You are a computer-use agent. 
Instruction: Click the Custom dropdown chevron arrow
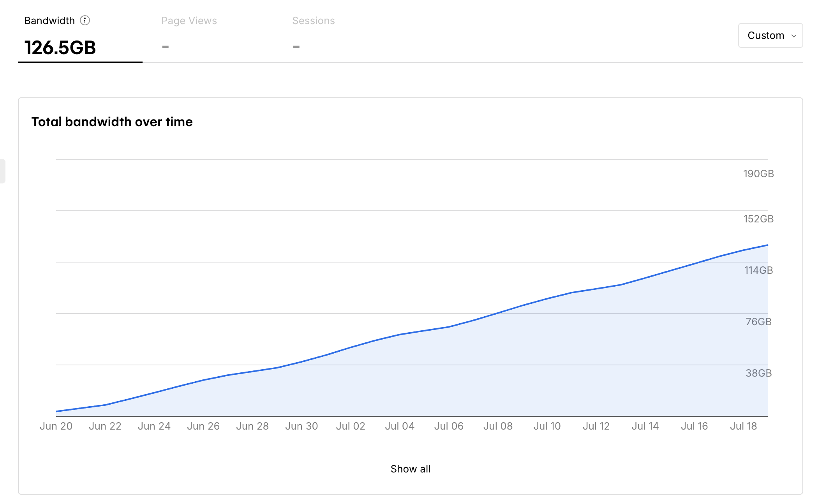(794, 36)
